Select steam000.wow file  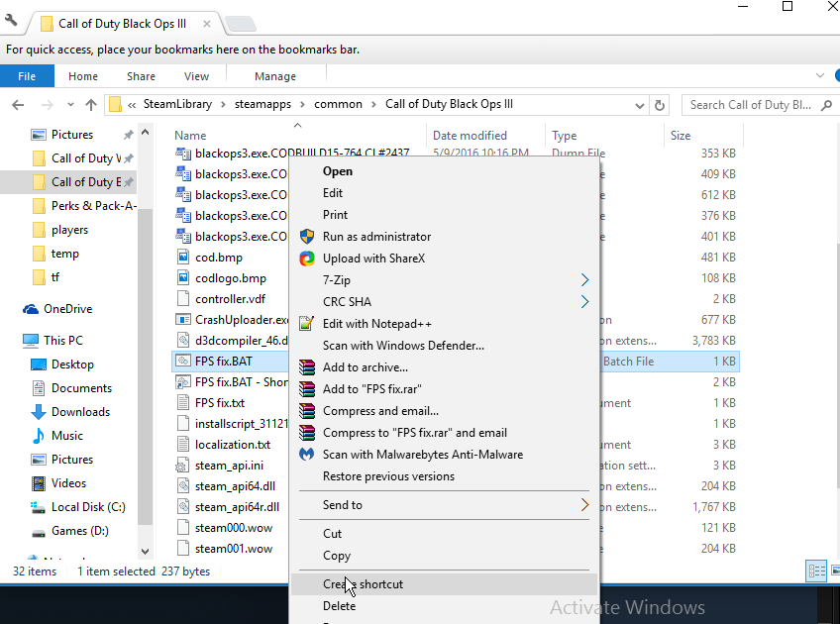[234, 528]
